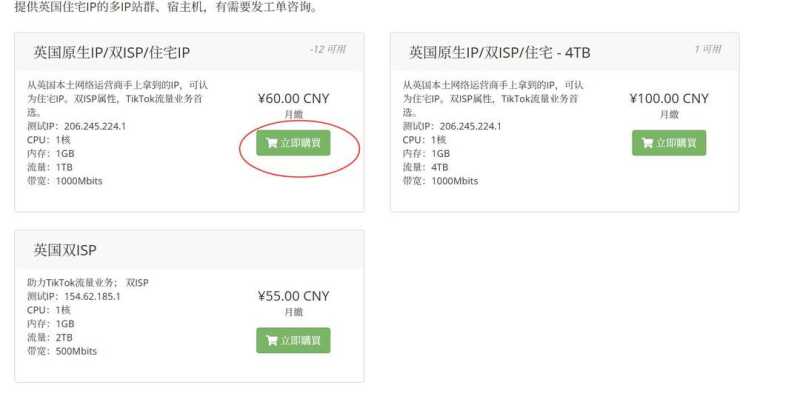Select the 英国双ISP plan heading
The height and width of the screenshot is (402, 800).
pos(65,250)
